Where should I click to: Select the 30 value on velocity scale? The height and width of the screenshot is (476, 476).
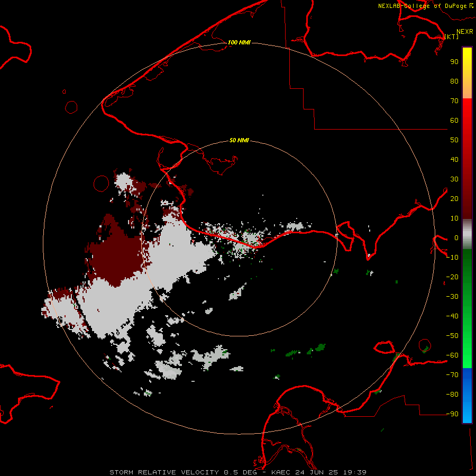pyautogui.click(x=454, y=179)
